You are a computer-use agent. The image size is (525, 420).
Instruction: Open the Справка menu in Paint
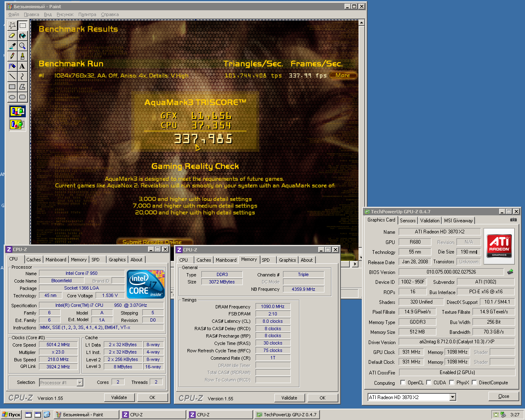pyautogui.click(x=110, y=14)
